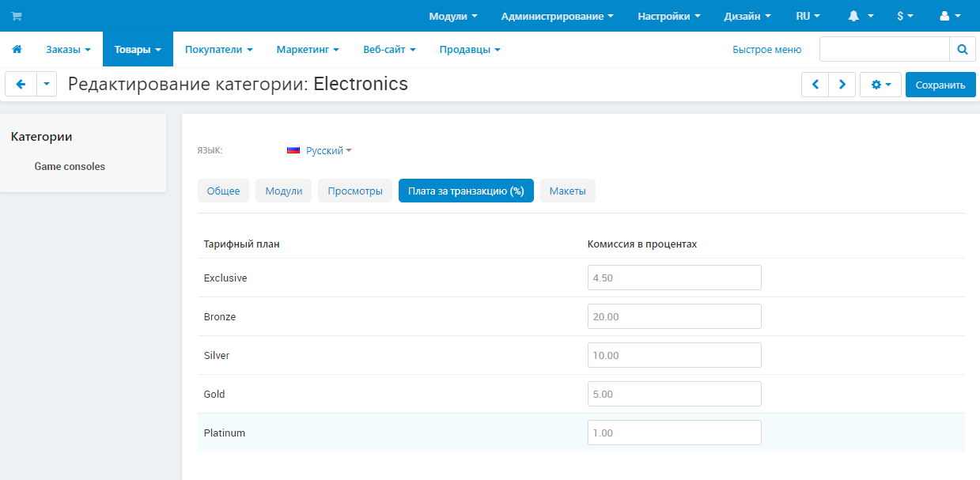Open the Товары menu
The height and width of the screenshot is (480, 980).
[138, 49]
